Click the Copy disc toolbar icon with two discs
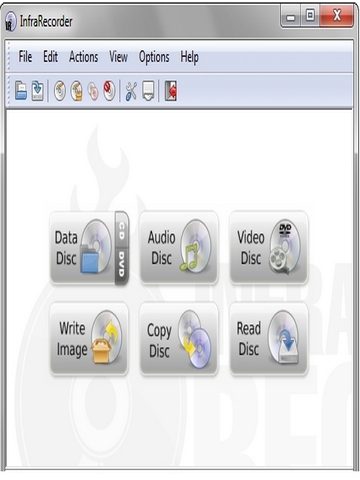This screenshot has height=480, width=360. (x=93, y=91)
